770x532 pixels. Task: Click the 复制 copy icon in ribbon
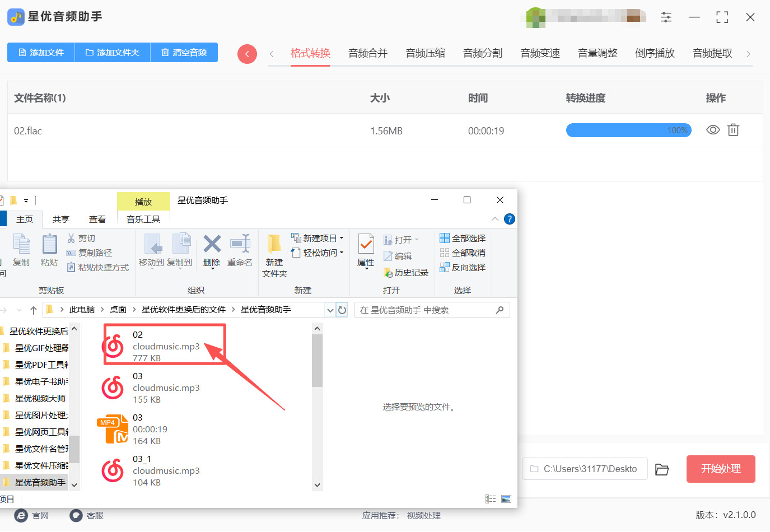coord(21,250)
